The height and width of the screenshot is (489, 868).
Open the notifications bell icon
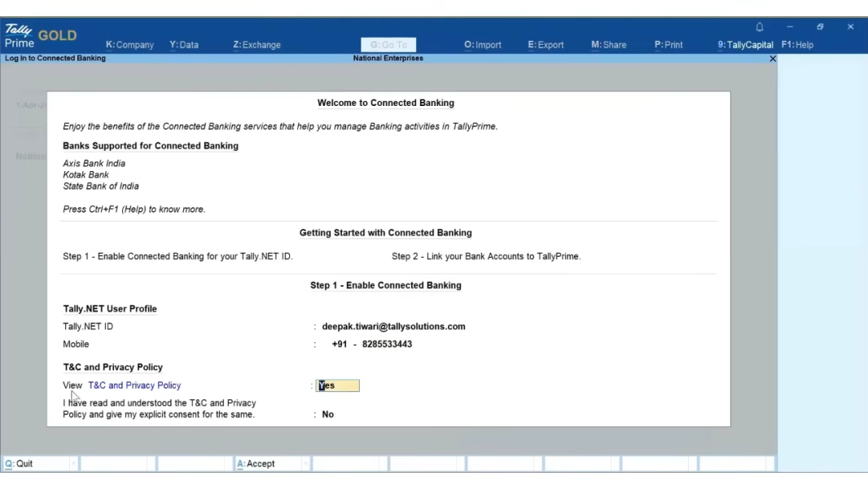tap(760, 27)
